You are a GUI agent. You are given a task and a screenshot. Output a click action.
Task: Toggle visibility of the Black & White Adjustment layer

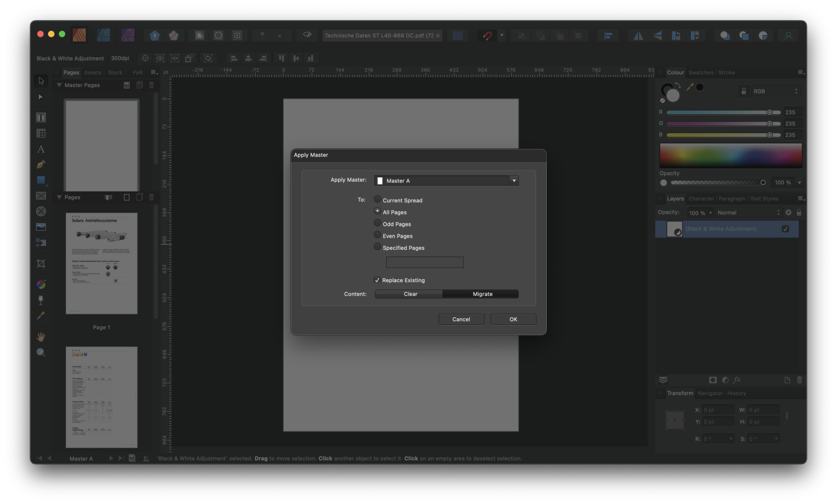pos(786,229)
